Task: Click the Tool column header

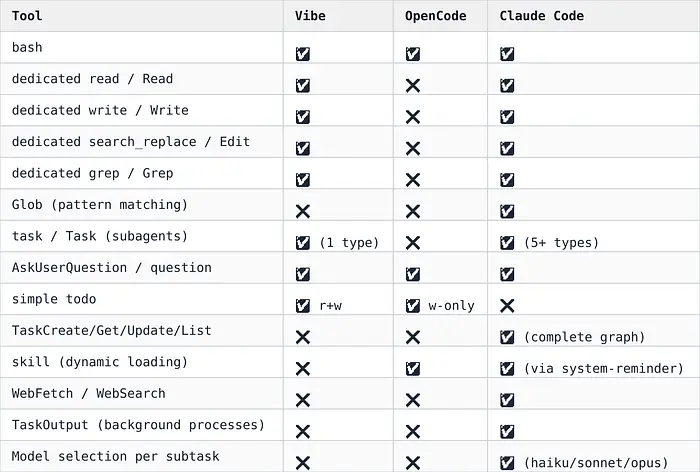Action: [x=29, y=16]
